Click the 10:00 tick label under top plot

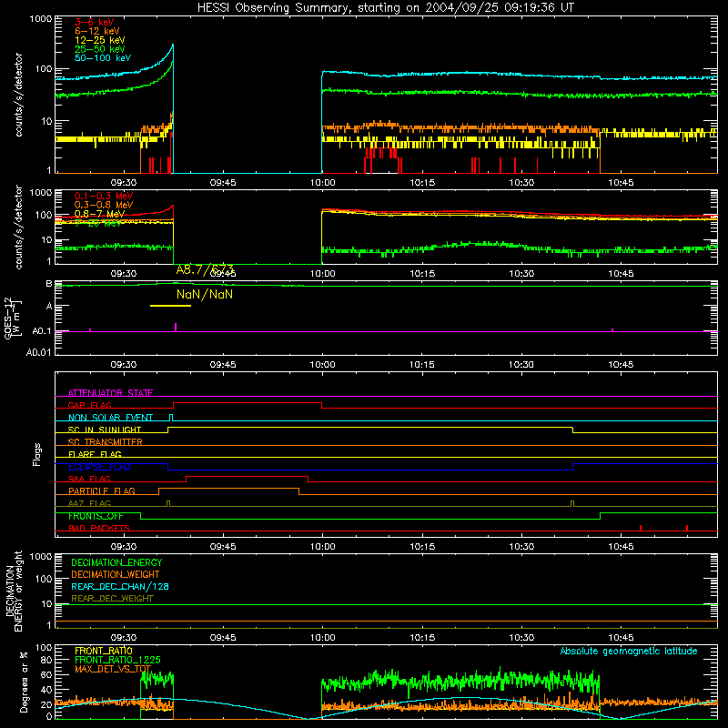click(322, 183)
